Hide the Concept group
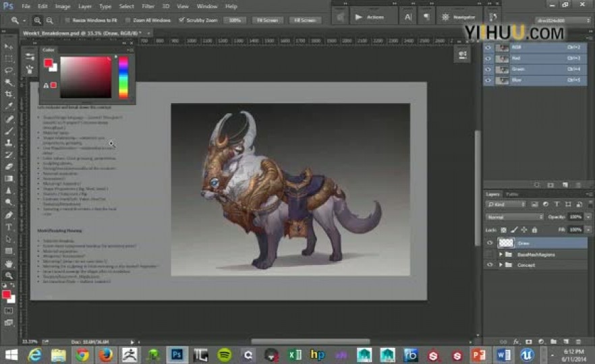The width and height of the screenshot is (595, 364). pyautogui.click(x=490, y=265)
